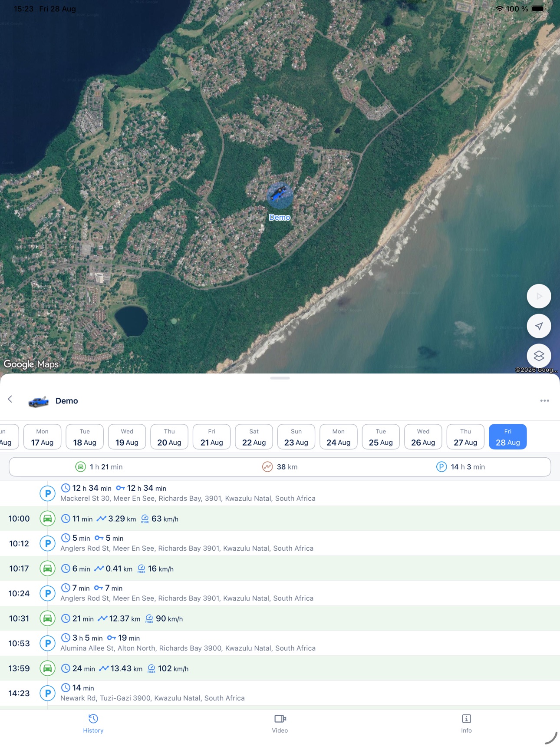Select the Fri 21 Aug date
Image resolution: width=560 pixels, height=747 pixels.
pyautogui.click(x=211, y=437)
